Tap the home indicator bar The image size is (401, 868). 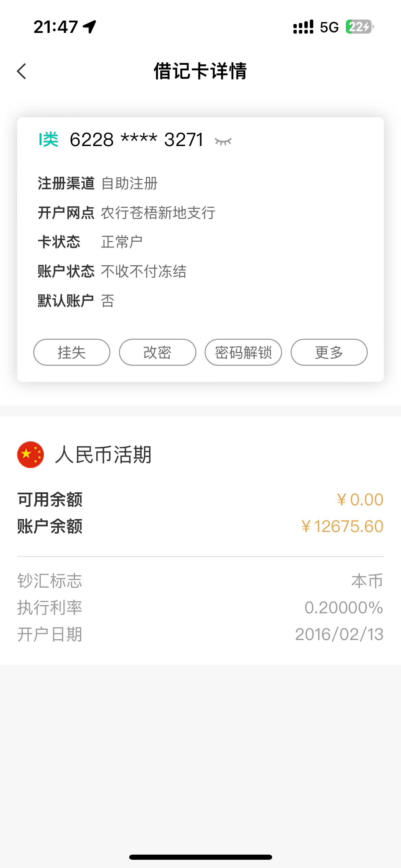tap(200, 857)
